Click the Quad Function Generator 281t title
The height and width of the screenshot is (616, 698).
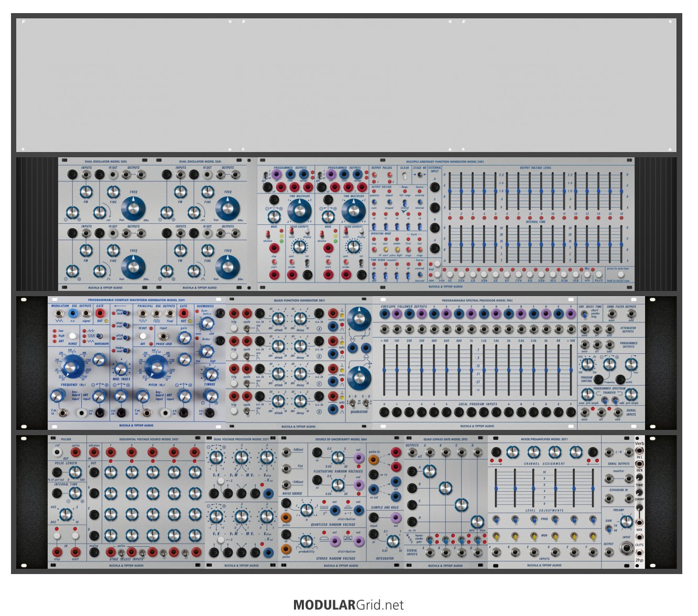299,300
